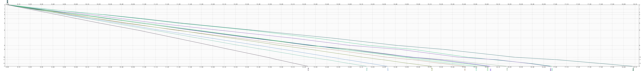The width and height of the screenshot is (644, 71).
Task: Click checkpoint 7 on the right axis
Action: 640,38
